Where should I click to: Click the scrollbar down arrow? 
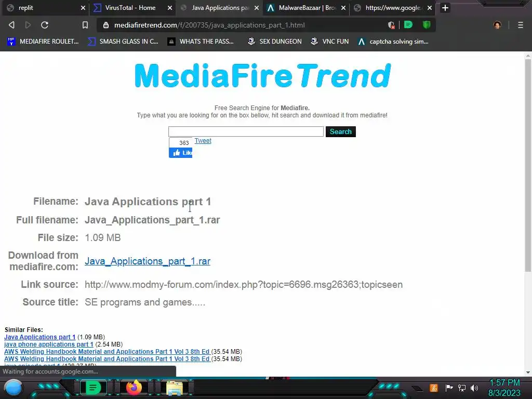[x=528, y=372]
